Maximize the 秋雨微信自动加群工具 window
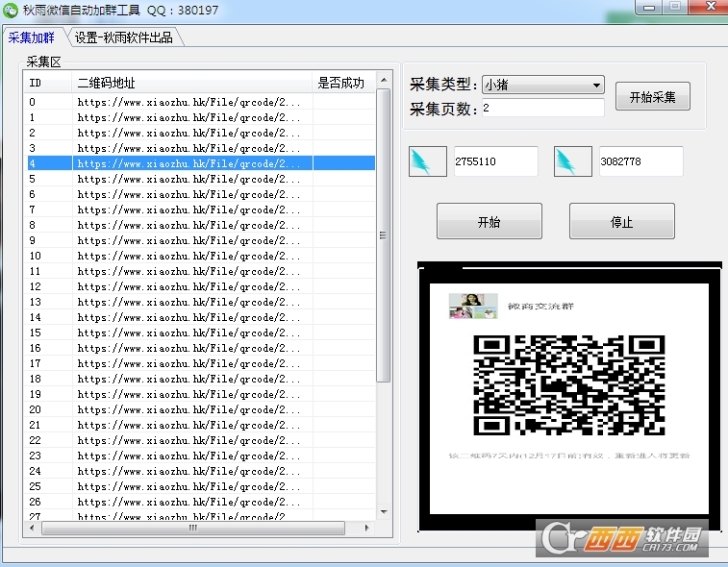This screenshot has width=728, height=567. 675,7
